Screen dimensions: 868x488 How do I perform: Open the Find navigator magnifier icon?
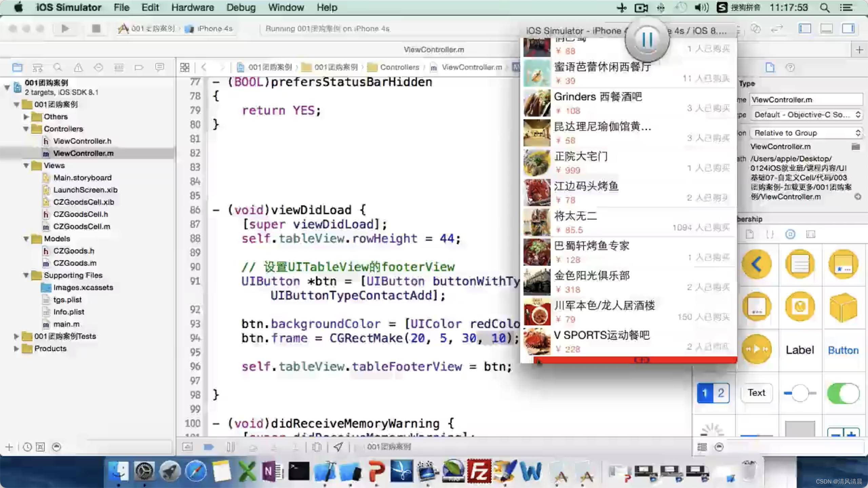[58, 67]
